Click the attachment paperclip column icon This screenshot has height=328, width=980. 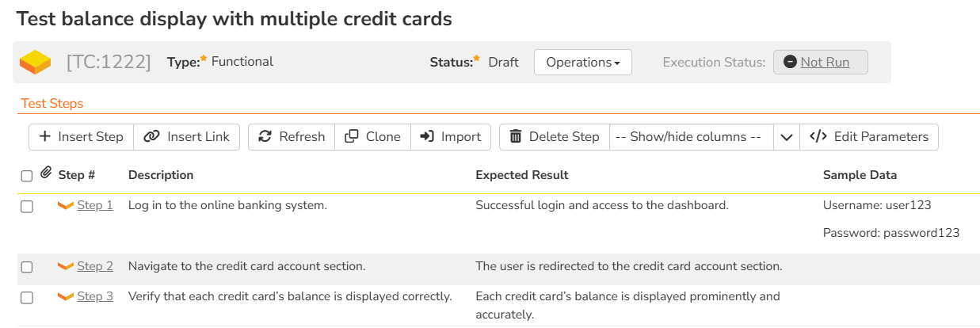coord(46,173)
